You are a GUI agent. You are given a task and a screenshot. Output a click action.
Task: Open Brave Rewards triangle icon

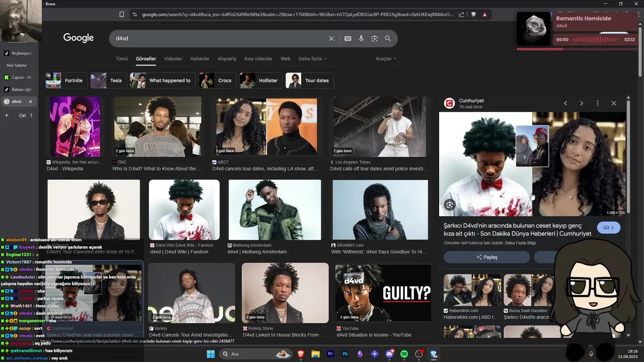[485, 15]
